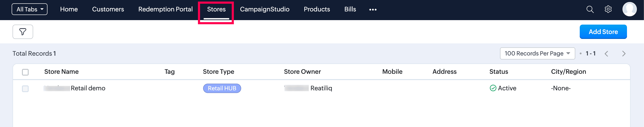Screen dimensions: 644x127
Task: Open the CampaignStudio tab
Action: click(x=264, y=9)
